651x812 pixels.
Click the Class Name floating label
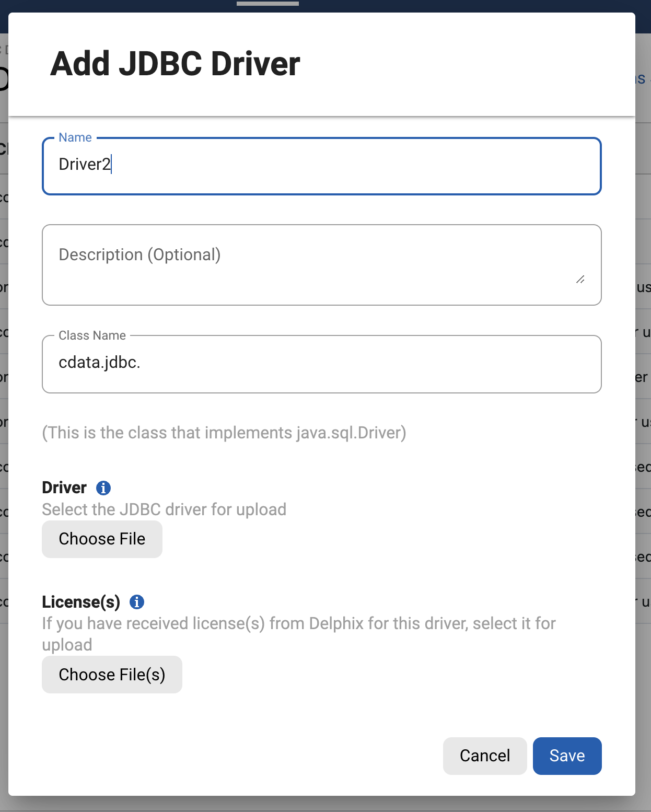92,335
